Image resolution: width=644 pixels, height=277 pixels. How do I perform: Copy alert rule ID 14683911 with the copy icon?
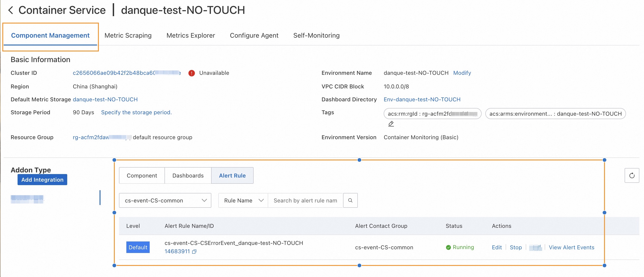[194, 252]
